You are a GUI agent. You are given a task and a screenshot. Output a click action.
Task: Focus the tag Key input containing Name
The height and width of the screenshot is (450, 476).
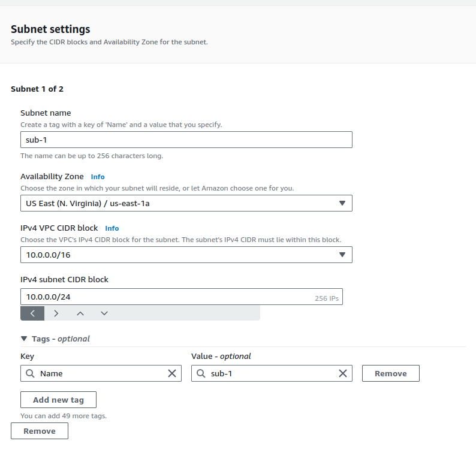99,373
